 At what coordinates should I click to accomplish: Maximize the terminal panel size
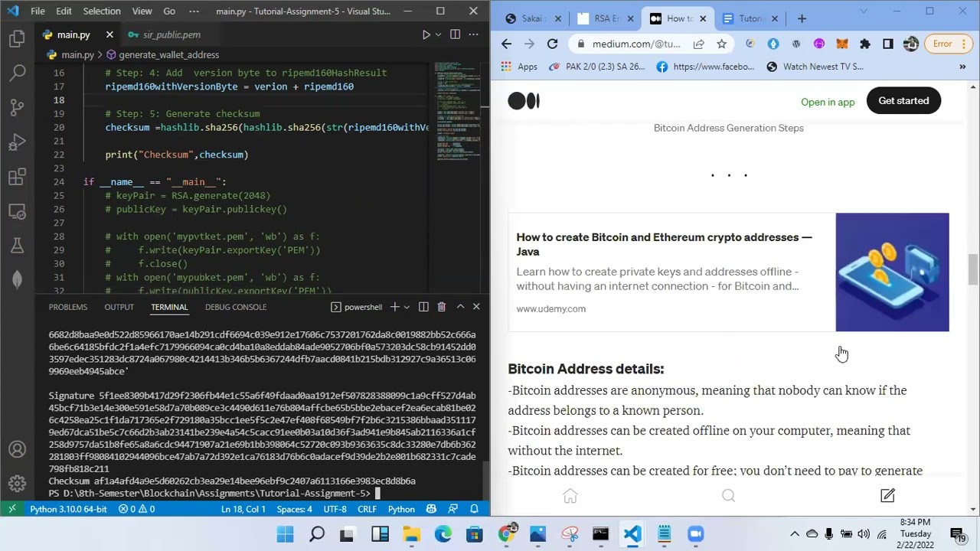coord(460,307)
